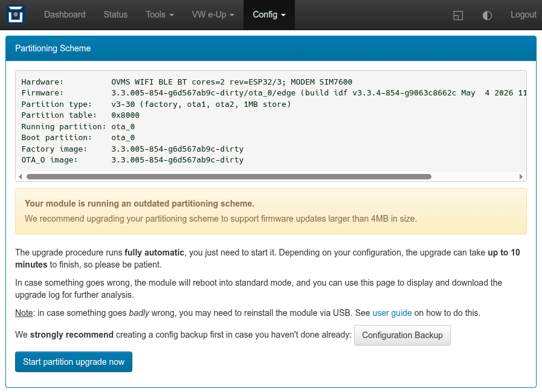Toggle night mode contrast icon
This screenshot has height=392, width=542.
(487, 15)
